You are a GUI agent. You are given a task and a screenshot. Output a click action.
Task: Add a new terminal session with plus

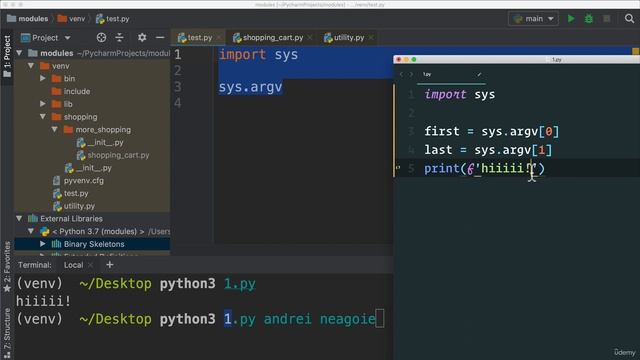[x=109, y=265]
